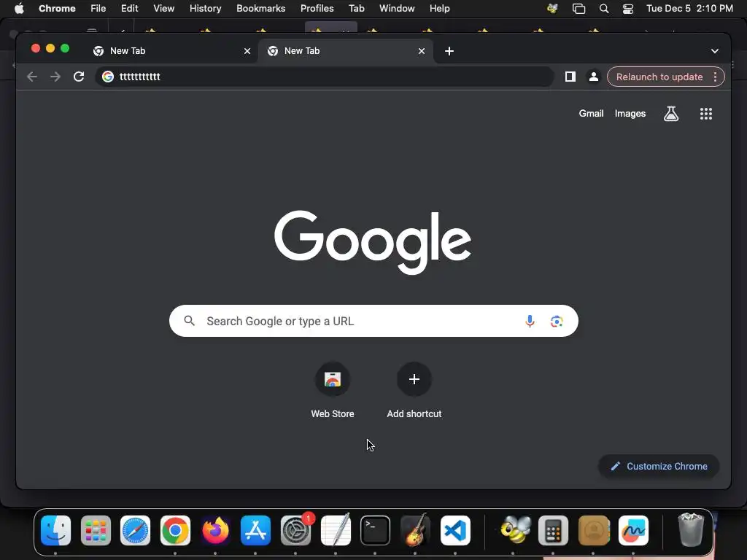Open the Chrome application menu

[x=57, y=9]
